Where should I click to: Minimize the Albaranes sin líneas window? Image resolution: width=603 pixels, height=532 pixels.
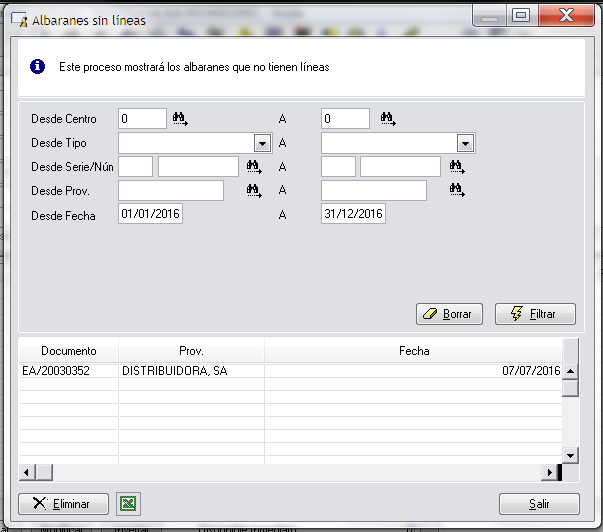[x=490, y=15]
